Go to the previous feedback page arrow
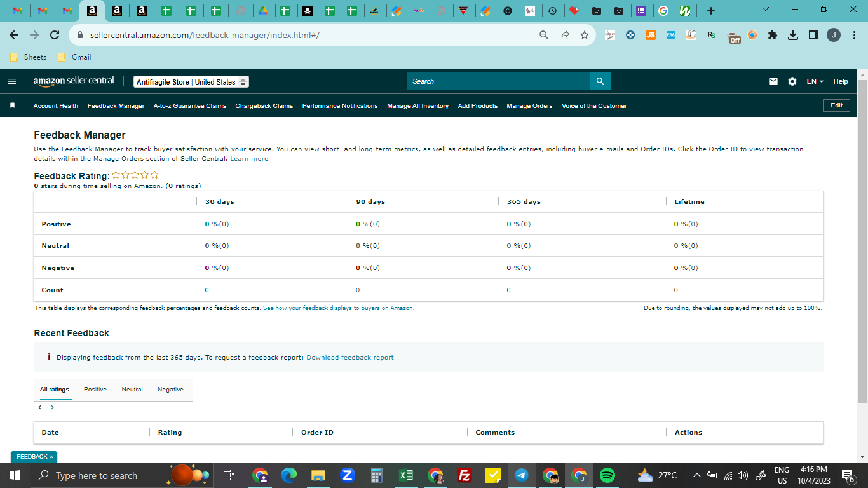Image resolution: width=868 pixels, height=488 pixels. (x=40, y=407)
